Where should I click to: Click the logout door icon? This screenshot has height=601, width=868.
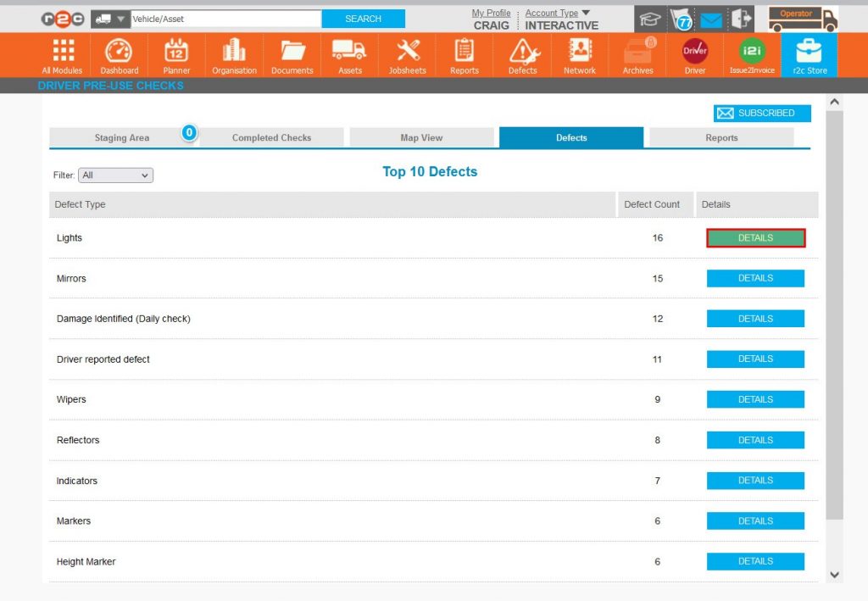[742, 19]
